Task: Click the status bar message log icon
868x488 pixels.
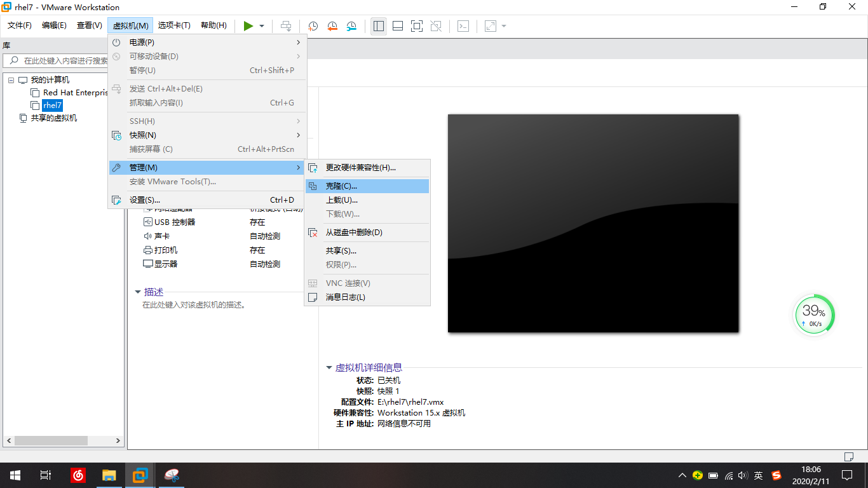Action: (848, 456)
